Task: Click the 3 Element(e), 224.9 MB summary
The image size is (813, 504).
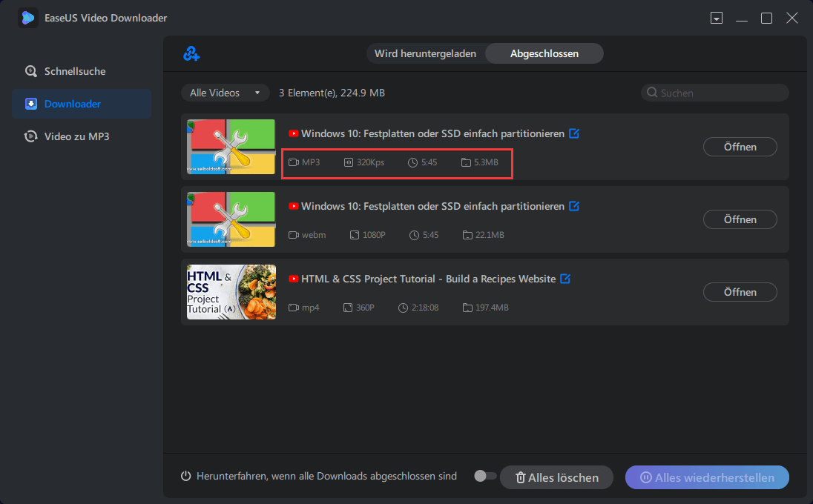Action: (332, 93)
